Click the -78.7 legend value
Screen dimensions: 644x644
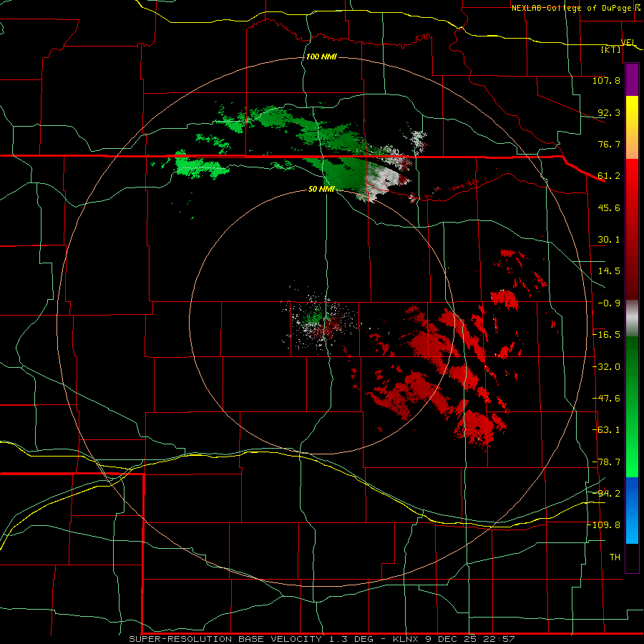[x=606, y=462]
